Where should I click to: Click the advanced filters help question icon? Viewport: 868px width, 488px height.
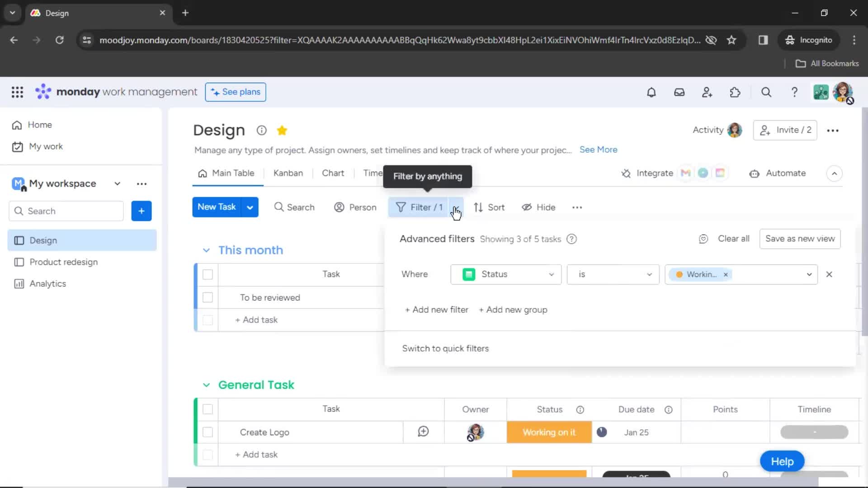[571, 239]
